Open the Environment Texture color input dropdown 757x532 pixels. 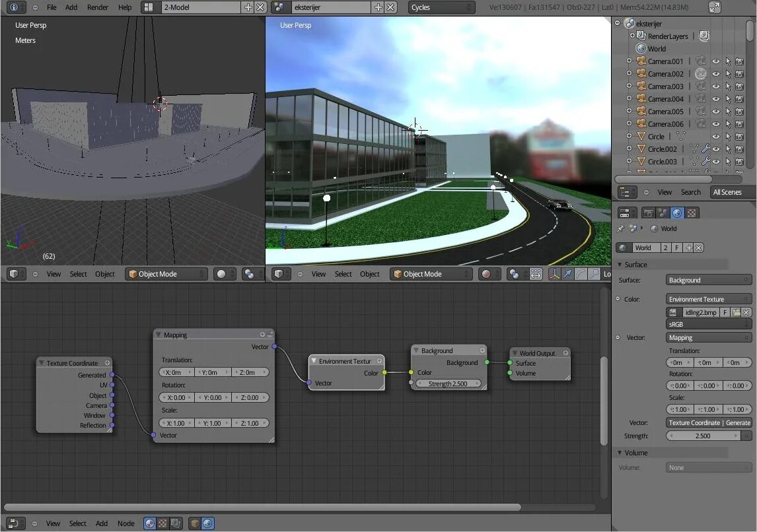[x=708, y=299]
